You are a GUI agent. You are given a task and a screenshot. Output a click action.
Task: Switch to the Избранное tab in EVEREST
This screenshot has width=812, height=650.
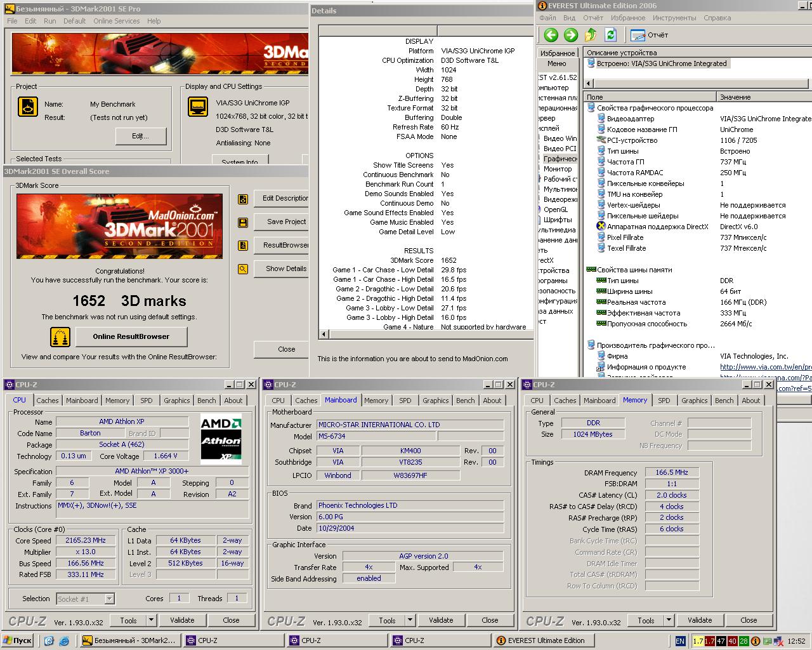[x=558, y=53]
